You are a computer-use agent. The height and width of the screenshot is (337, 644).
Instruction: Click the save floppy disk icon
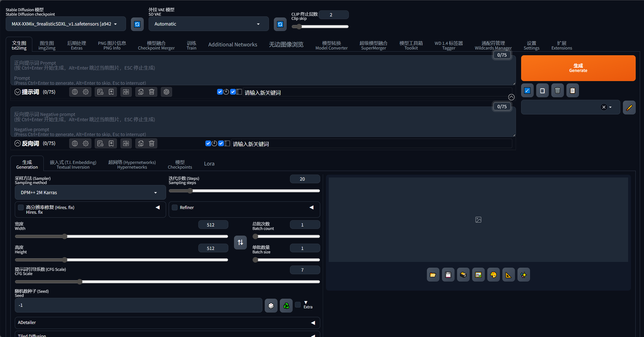click(x=448, y=275)
